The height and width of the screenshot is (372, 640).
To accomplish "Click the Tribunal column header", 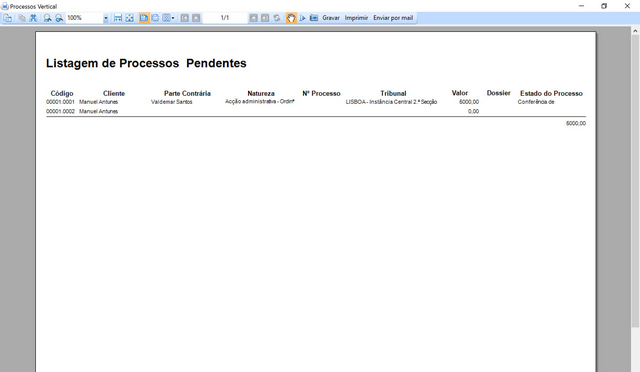I will coord(393,94).
